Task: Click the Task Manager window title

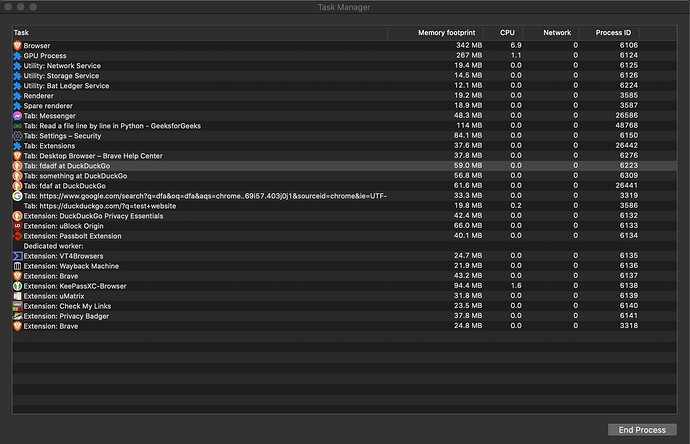Action: (x=344, y=7)
